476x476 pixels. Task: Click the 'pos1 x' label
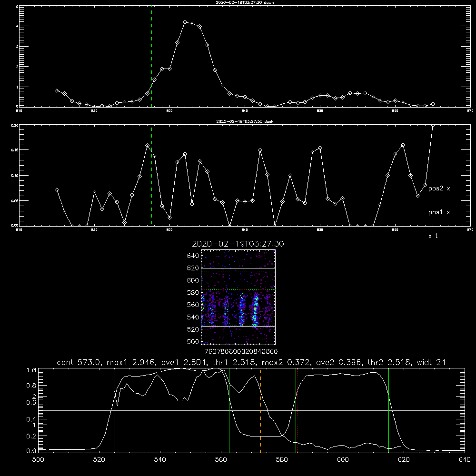point(439,212)
